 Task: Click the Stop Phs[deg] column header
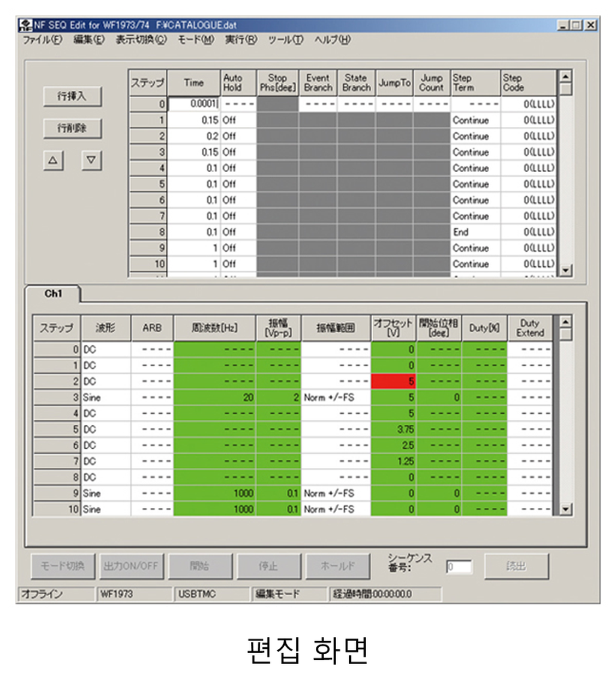278,83
